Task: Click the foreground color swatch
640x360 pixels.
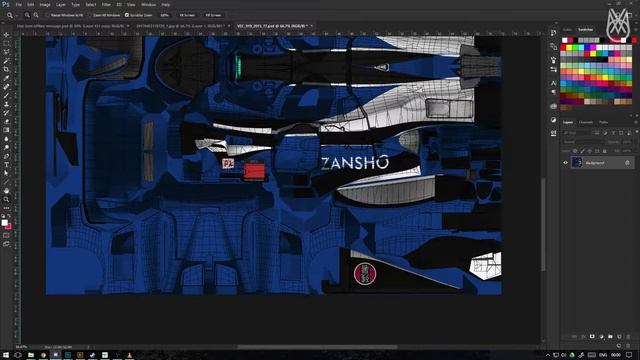Action: click(4, 222)
